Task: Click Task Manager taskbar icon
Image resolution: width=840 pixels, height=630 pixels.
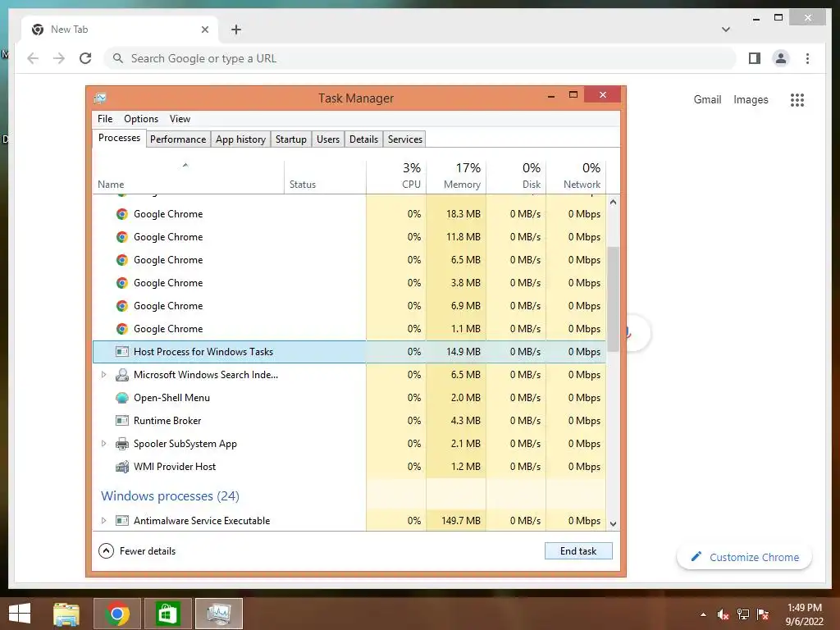Action: click(218, 614)
